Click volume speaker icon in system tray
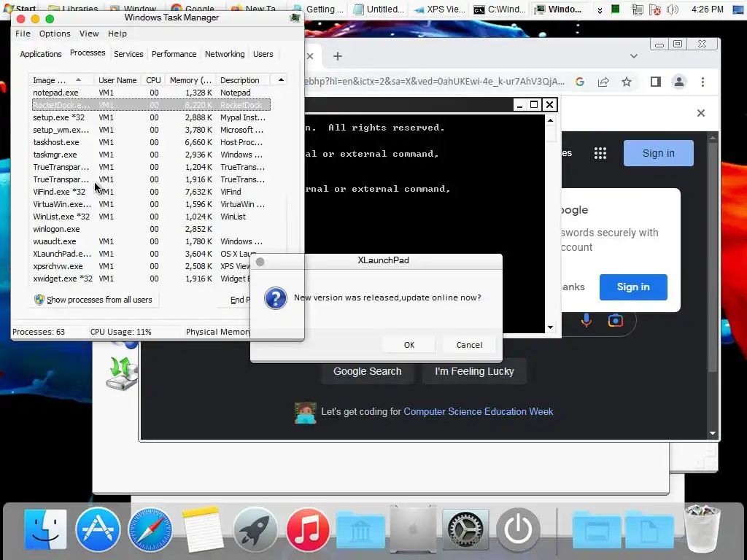The image size is (747, 560). [673, 9]
